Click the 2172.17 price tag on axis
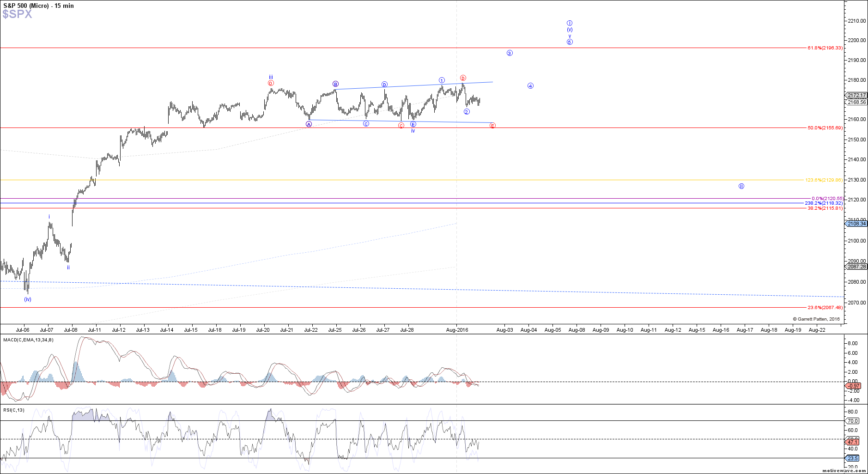 [x=856, y=96]
